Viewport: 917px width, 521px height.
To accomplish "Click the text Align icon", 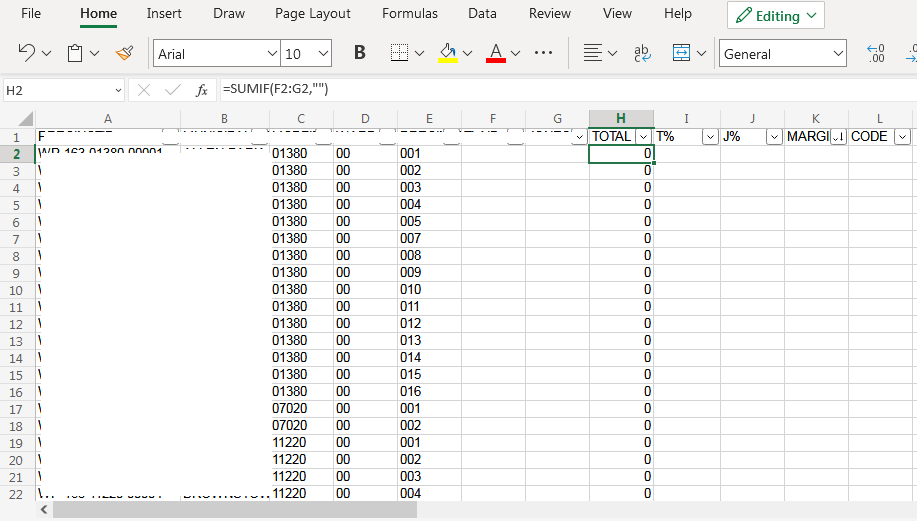I will pos(592,53).
